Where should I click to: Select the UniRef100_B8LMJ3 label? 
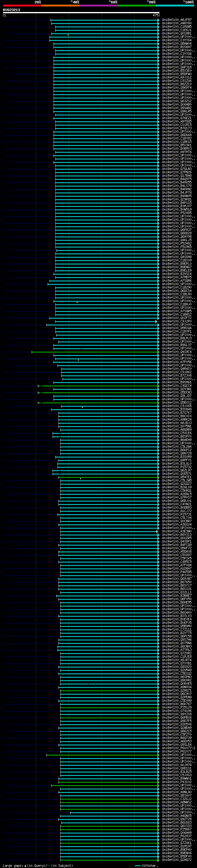tap(177, 338)
